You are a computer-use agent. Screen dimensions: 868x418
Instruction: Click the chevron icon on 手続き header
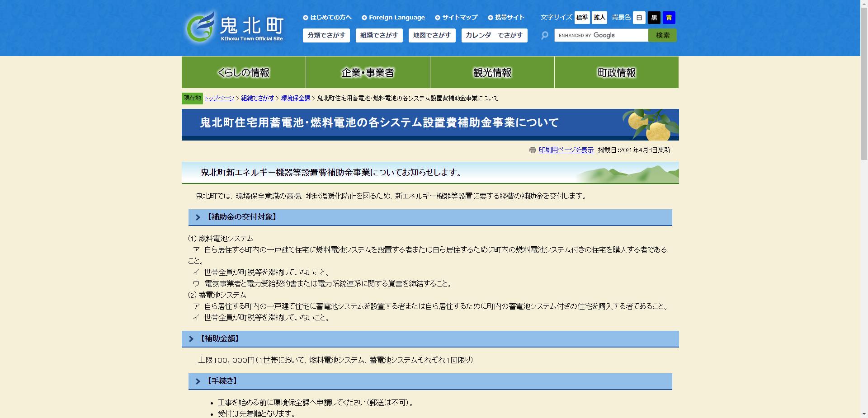pos(198,381)
